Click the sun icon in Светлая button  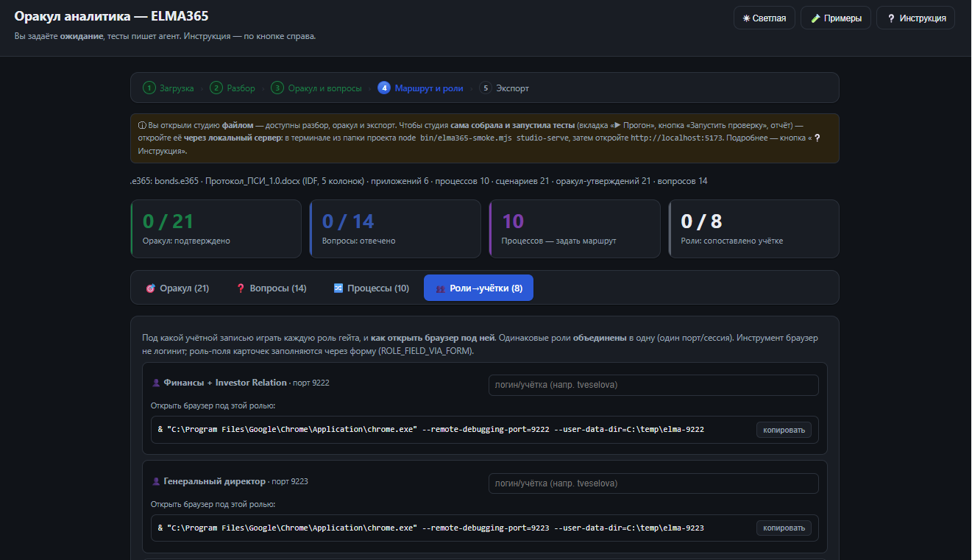pyautogui.click(x=747, y=18)
